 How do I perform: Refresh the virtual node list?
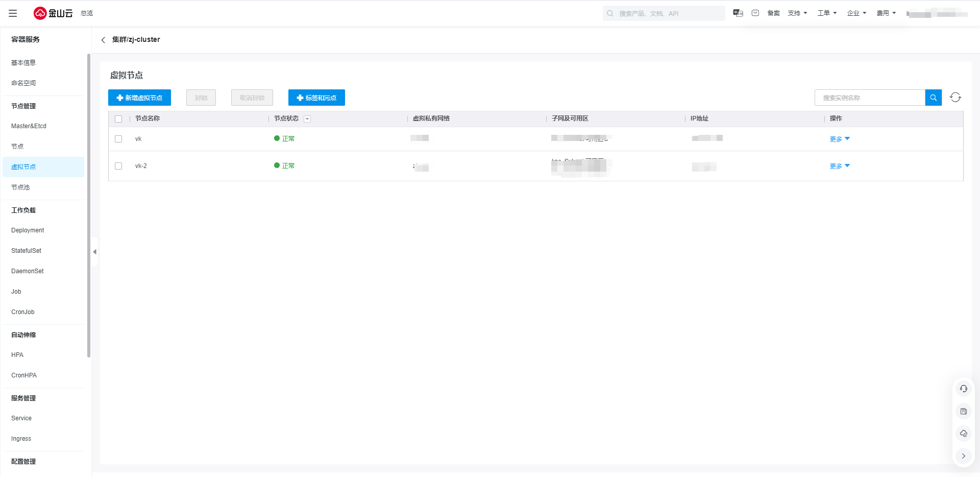(955, 98)
